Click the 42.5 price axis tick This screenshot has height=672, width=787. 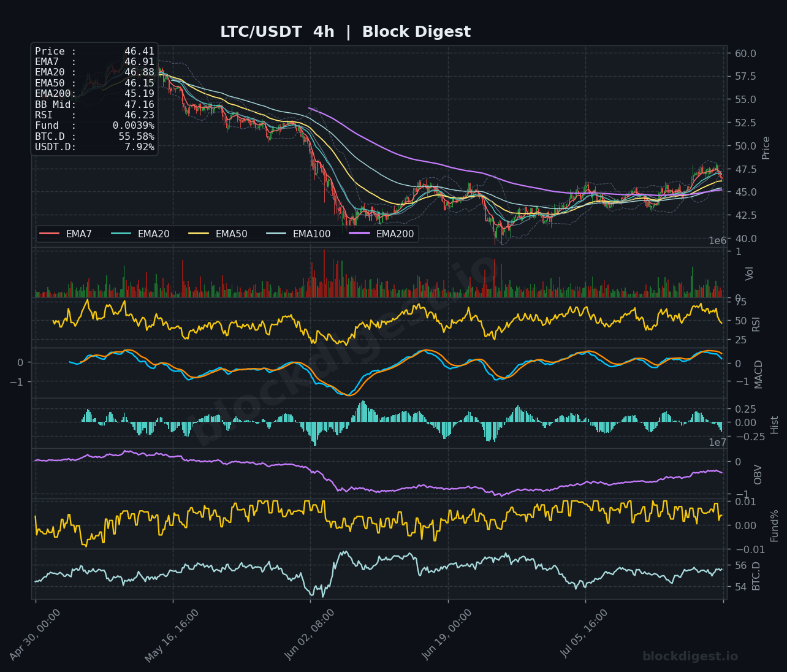(x=745, y=215)
